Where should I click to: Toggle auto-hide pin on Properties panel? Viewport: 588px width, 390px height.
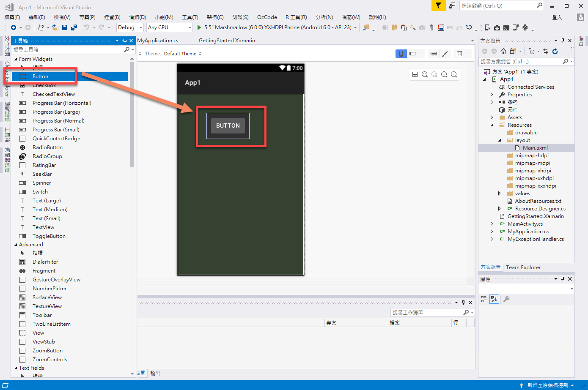tap(563, 279)
